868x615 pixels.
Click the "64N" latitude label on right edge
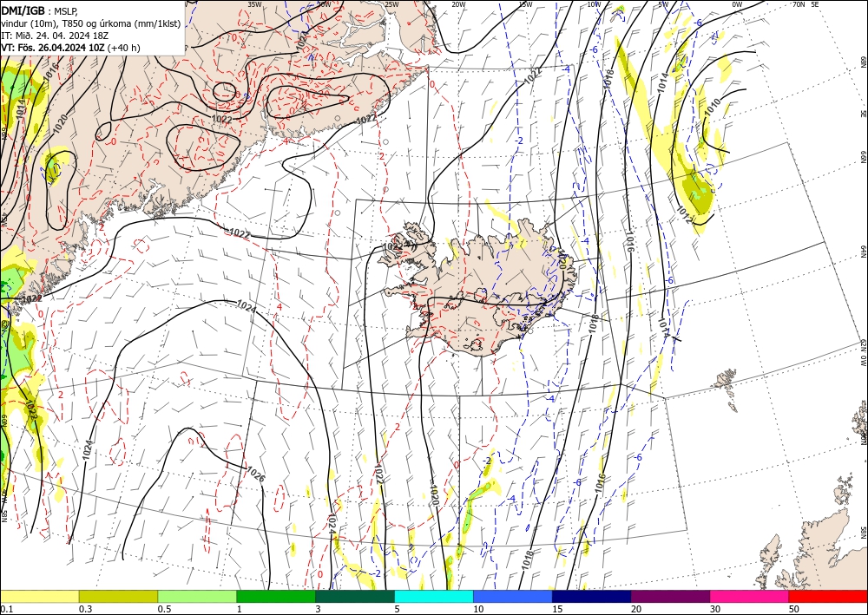click(x=864, y=252)
